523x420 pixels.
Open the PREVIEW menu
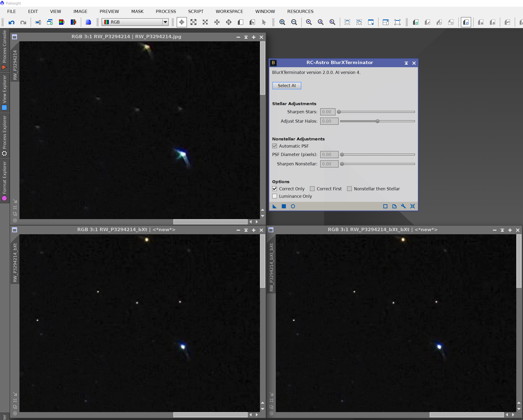pyautogui.click(x=109, y=11)
